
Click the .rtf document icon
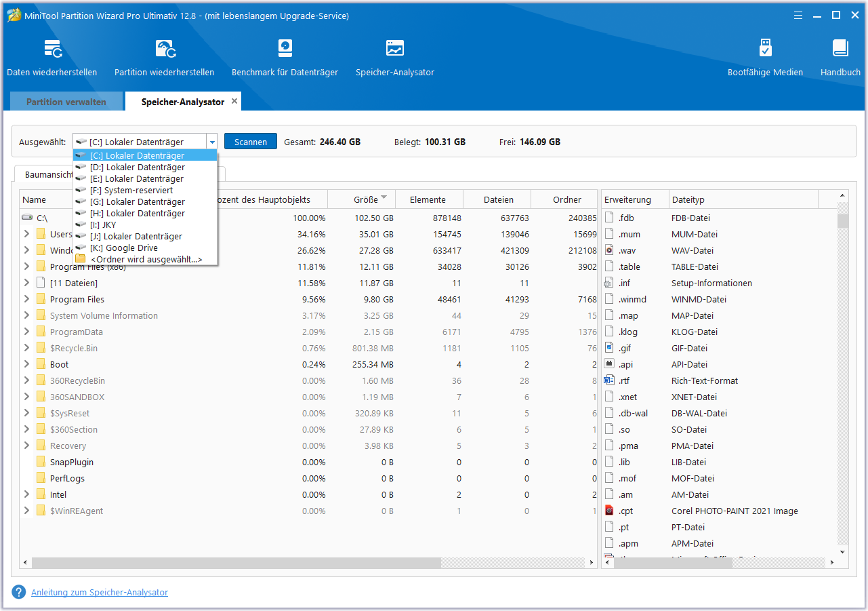608,380
